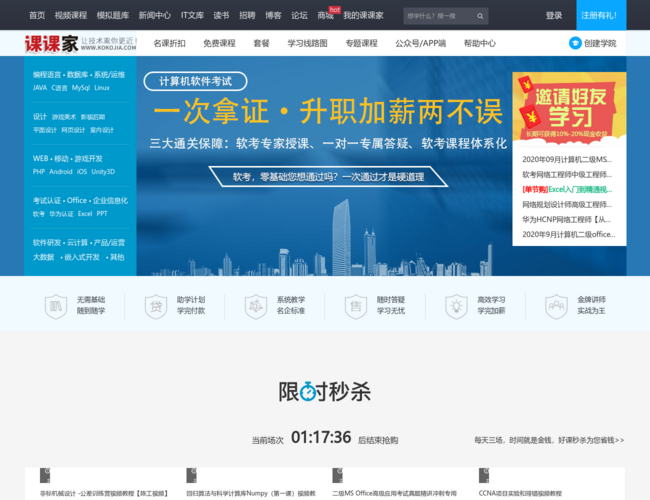Open the 论坛 menu item
The width and height of the screenshot is (650, 500).
pos(299,16)
